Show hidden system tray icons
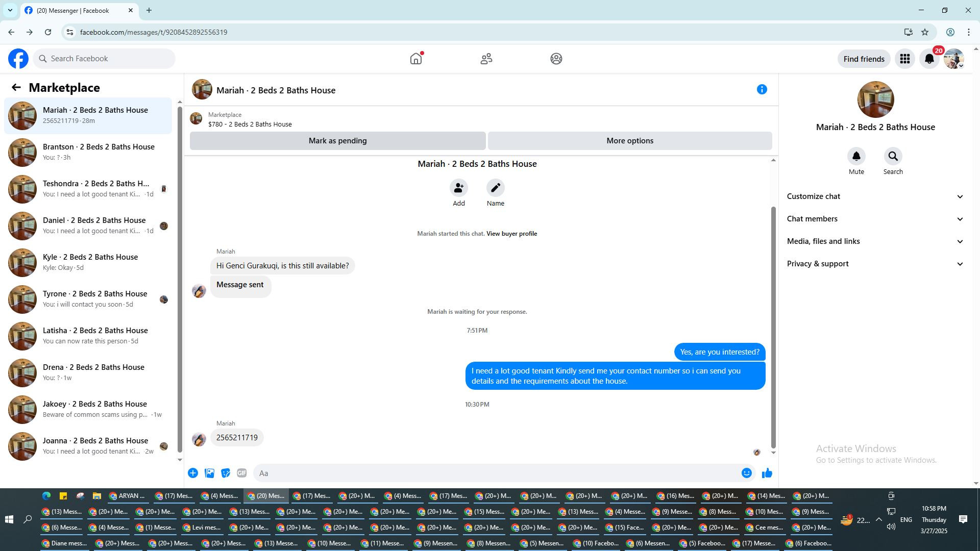 [x=878, y=519]
